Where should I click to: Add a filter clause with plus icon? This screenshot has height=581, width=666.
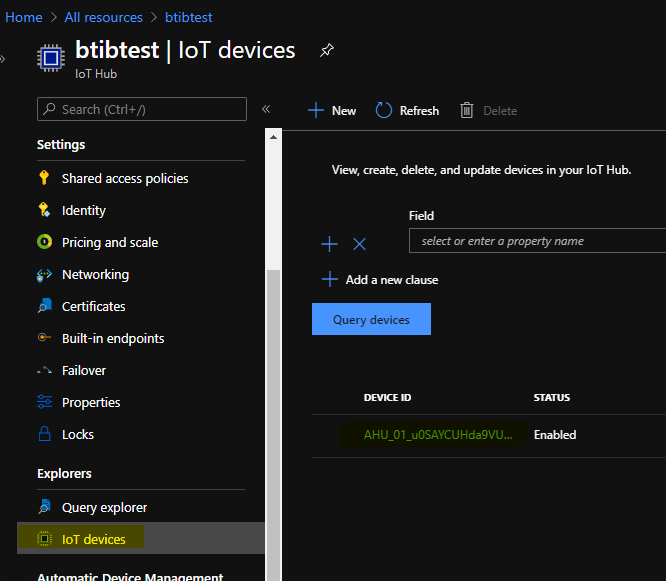(329, 244)
